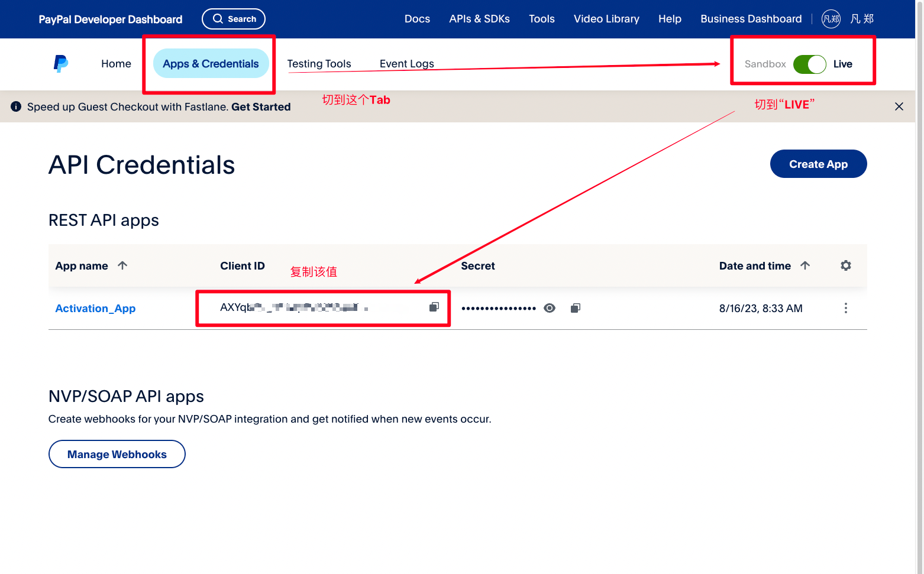
Task: Open the Event Logs tab
Action: point(407,64)
